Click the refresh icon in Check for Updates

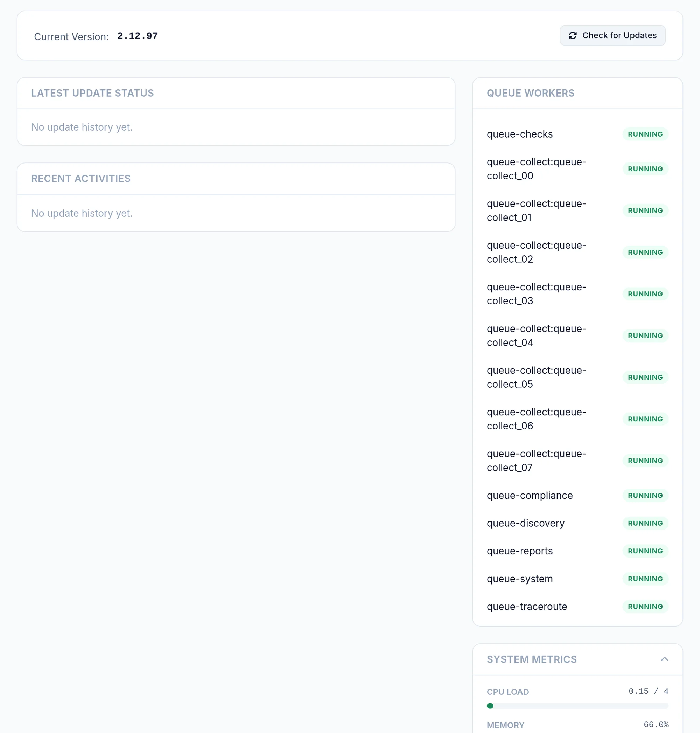572,35
